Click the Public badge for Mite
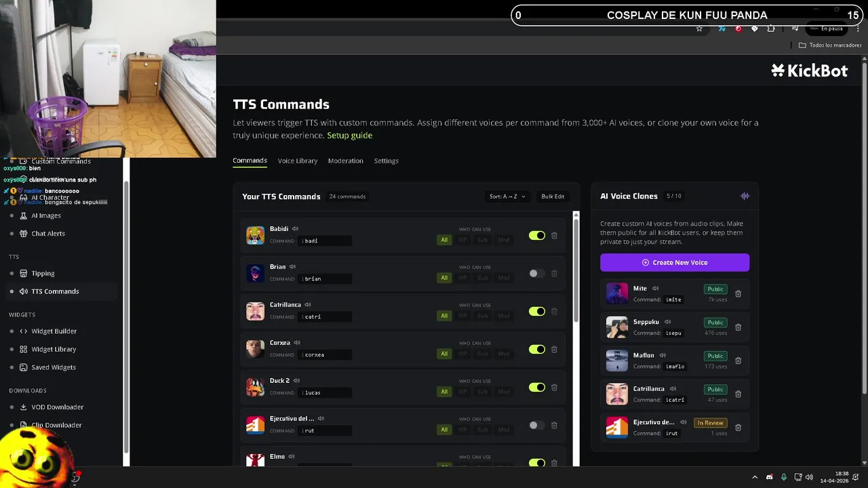This screenshot has width=868, height=488. tap(715, 289)
